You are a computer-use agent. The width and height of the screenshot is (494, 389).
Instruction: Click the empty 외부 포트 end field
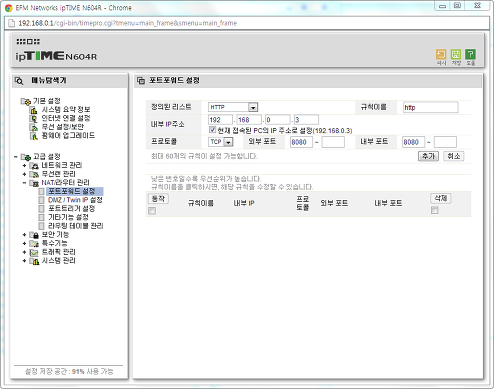coord(333,142)
